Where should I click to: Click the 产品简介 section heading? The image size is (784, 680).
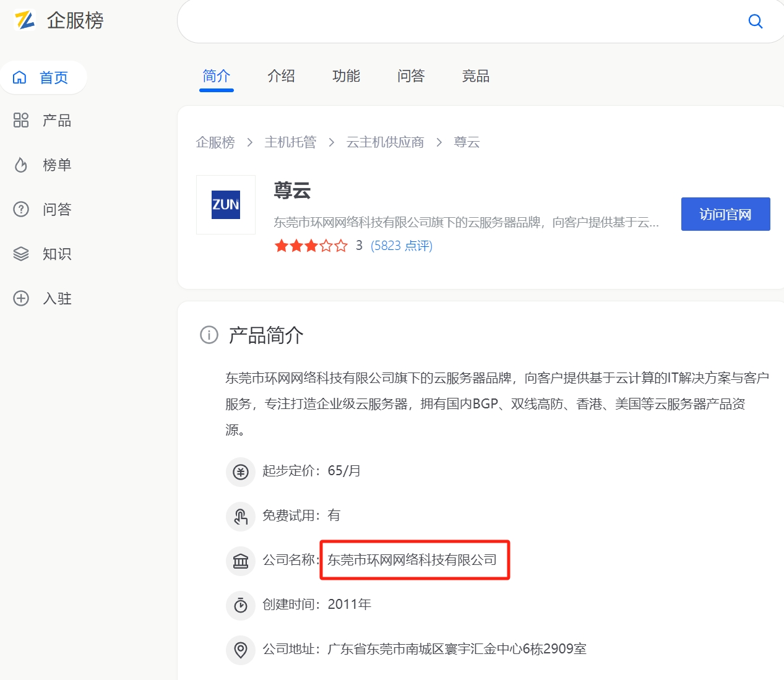point(266,335)
